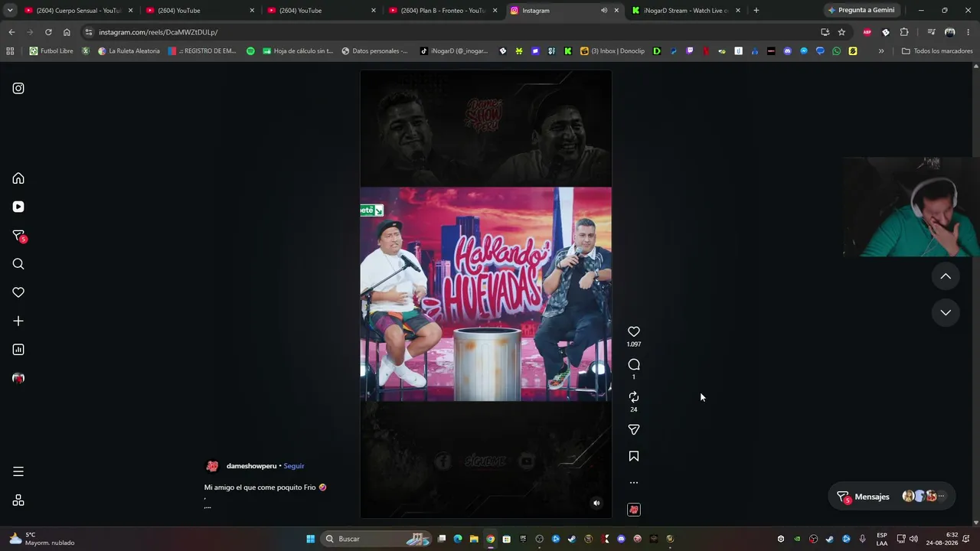980x551 pixels.
Task: Open the dashboard chart icon in sidebar
Action: [x=18, y=350]
